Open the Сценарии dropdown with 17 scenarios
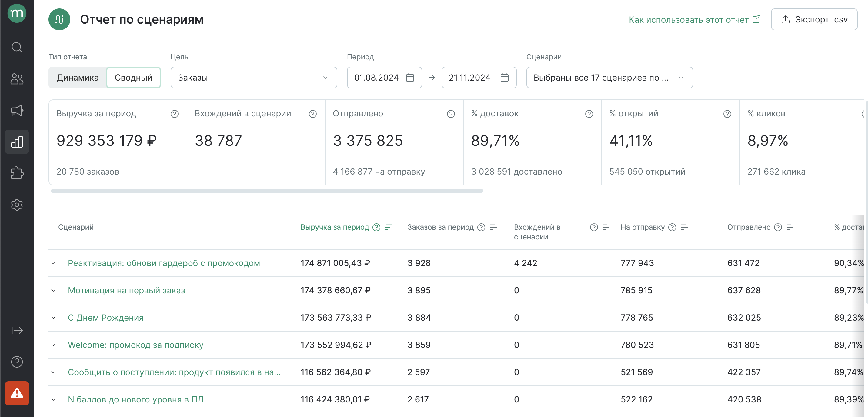 click(x=609, y=78)
